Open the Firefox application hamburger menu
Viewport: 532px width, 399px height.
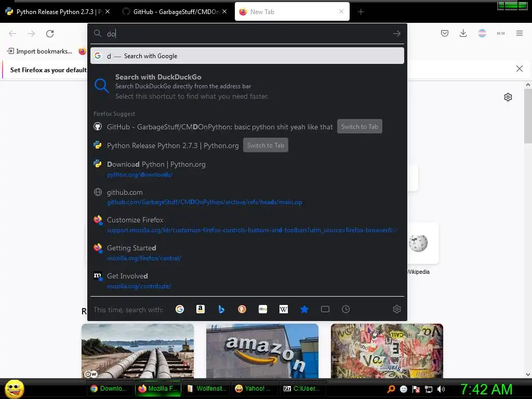tap(520, 33)
